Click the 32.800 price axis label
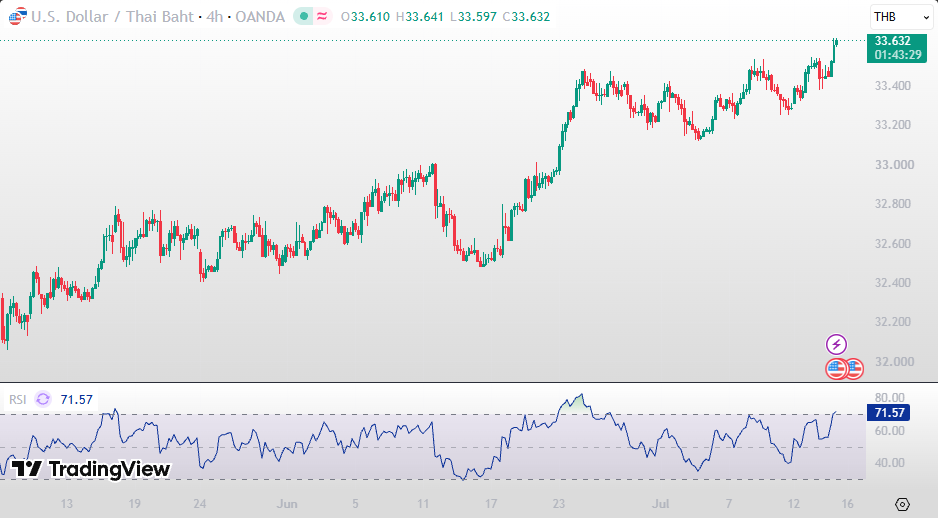The image size is (938, 518). [x=893, y=204]
